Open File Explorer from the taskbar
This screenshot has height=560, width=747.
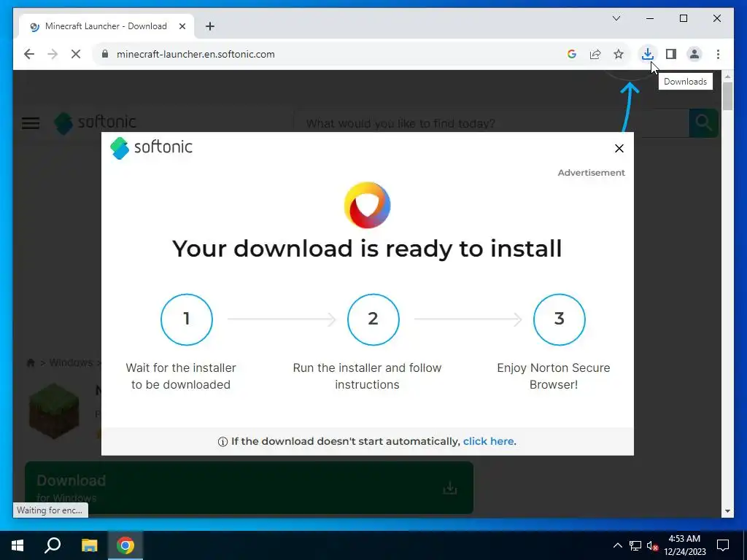pos(89,545)
